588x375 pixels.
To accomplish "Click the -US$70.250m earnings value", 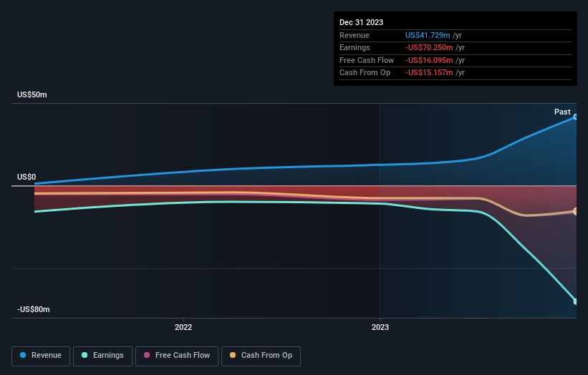I will [429, 47].
